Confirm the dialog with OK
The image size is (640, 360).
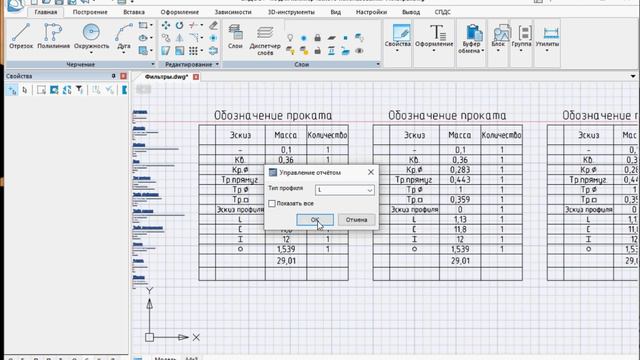315,220
